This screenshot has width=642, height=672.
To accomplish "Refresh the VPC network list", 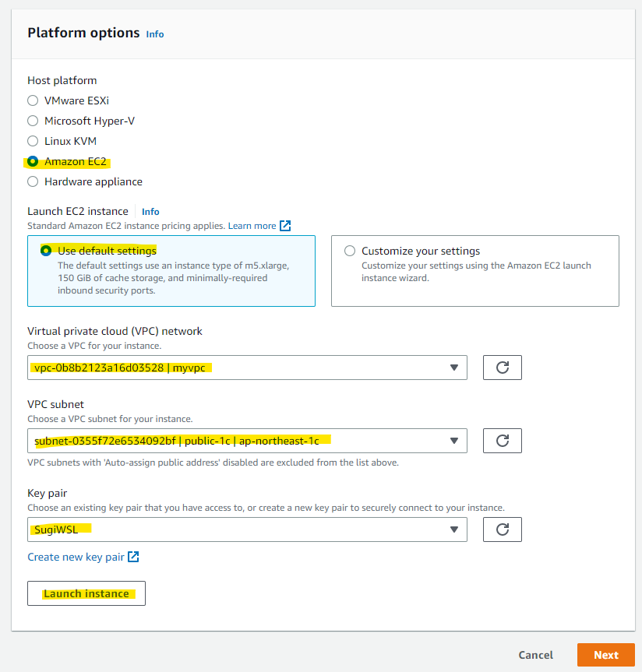I will tap(502, 367).
